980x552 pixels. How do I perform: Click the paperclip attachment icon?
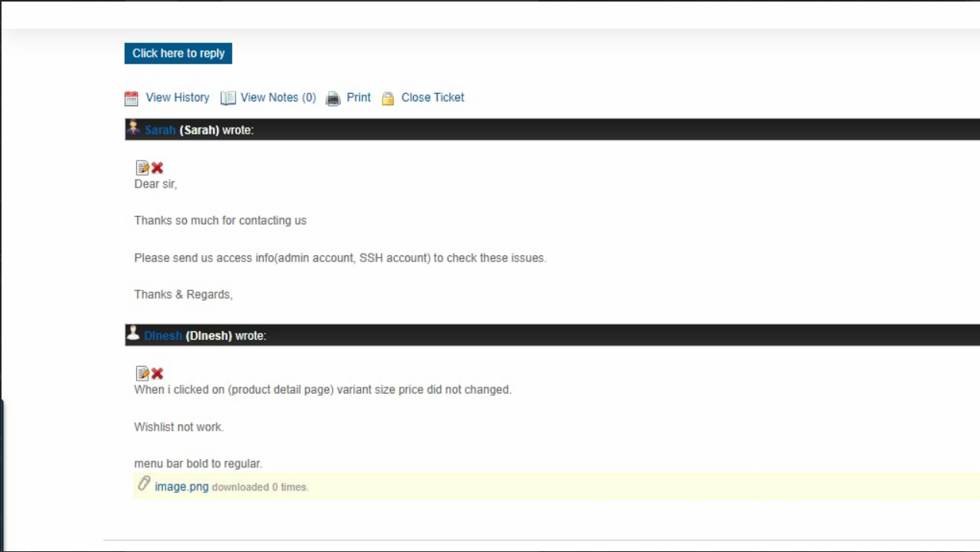pyautogui.click(x=144, y=484)
